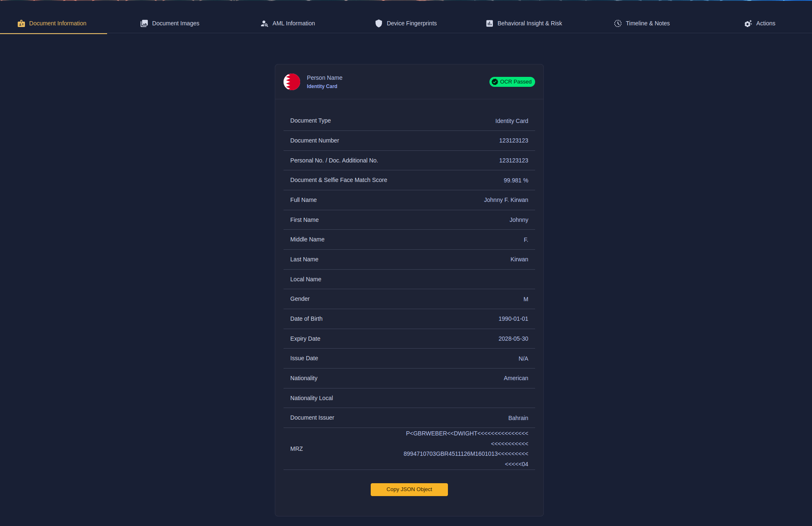Select the Actions tab label

(765, 24)
